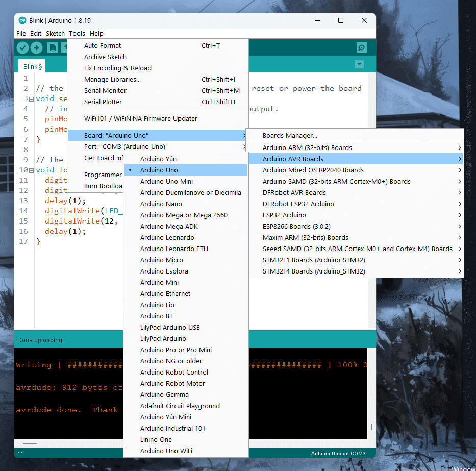Select Arduino Fio board
The height and width of the screenshot is (471, 476).
(186, 305)
